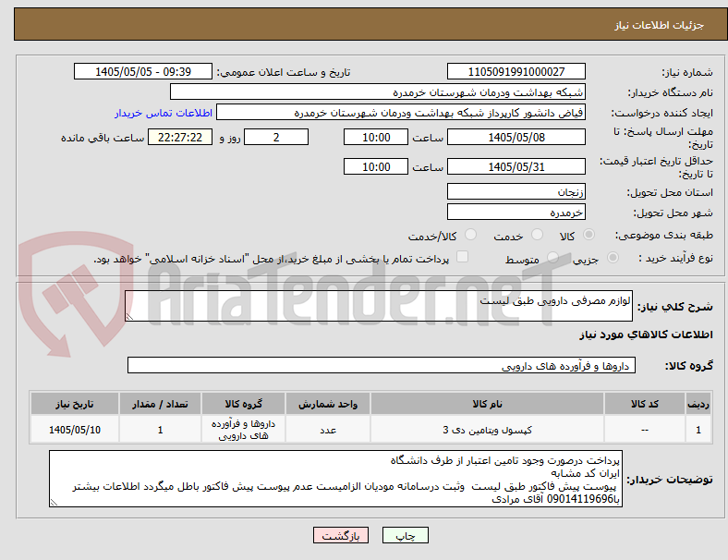Select the کالا radio button

[x=588, y=235]
